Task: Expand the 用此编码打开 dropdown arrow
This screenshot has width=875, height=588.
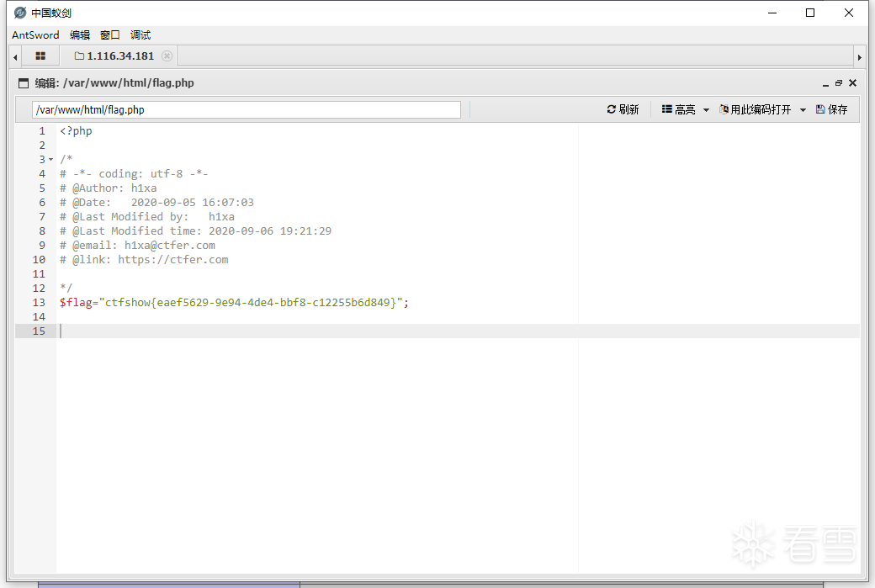Action: click(x=803, y=110)
